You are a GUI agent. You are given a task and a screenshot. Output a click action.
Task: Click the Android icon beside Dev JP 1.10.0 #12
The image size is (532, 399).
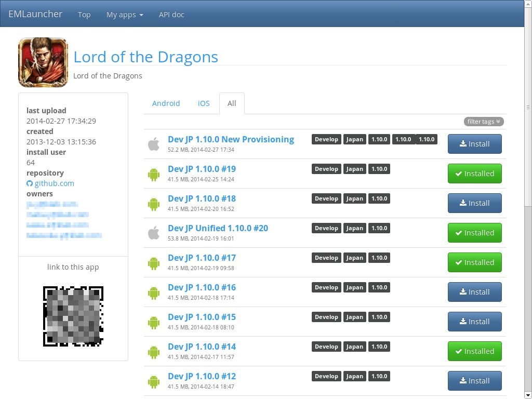tap(154, 382)
